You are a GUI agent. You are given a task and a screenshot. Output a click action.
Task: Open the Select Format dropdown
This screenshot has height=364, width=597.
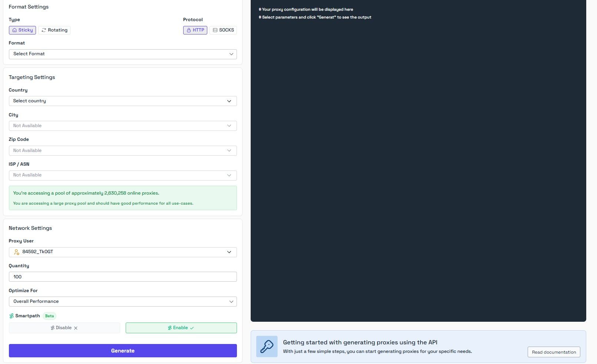(x=123, y=54)
